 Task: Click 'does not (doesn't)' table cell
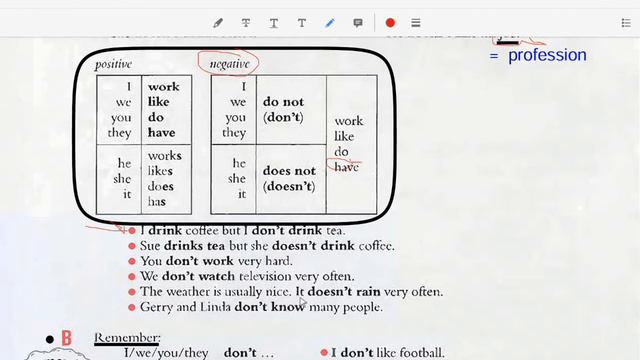click(x=291, y=179)
